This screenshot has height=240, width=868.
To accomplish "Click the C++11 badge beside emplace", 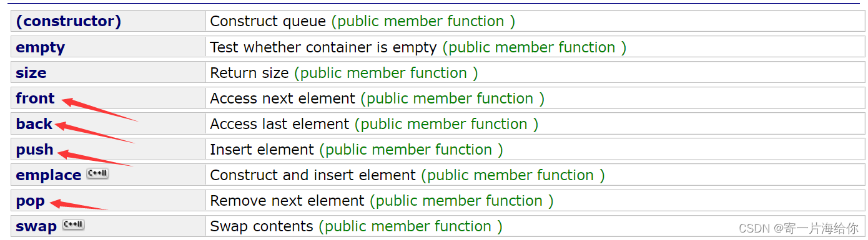I will click(x=97, y=174).
